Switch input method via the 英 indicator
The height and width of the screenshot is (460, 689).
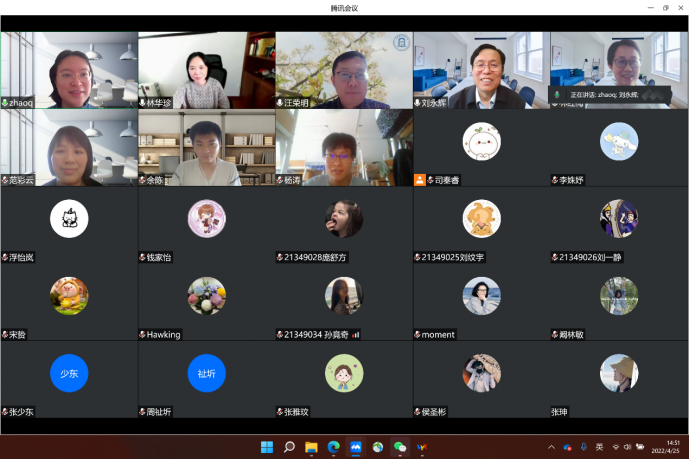click(x=599, y=447)
